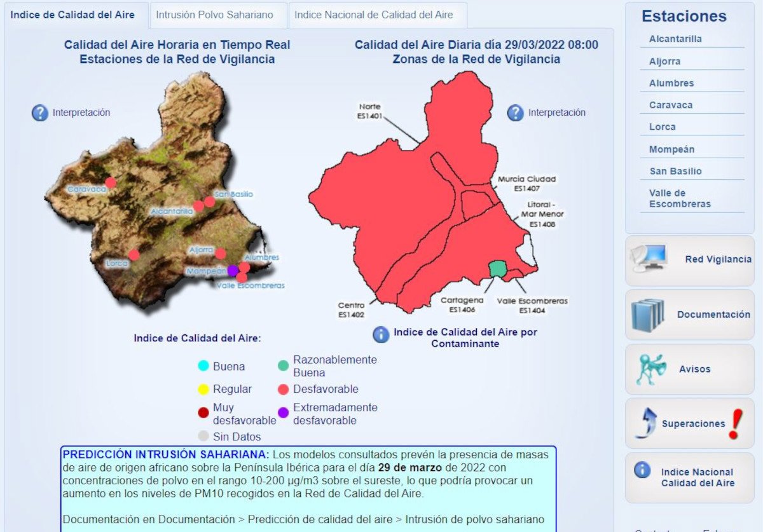763x532 pixels.
Task: Open the Valle de Escombreras station link
Action: [680, 198]
